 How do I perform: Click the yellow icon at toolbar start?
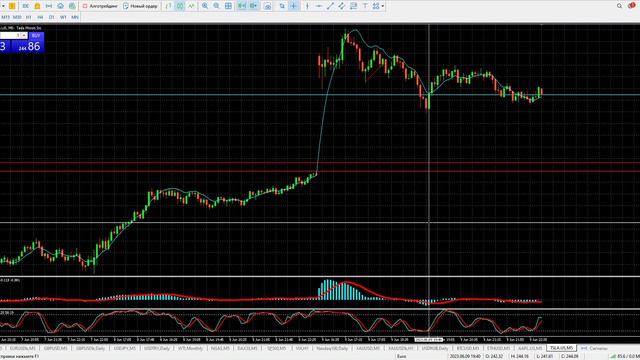[x=12, y=6]
